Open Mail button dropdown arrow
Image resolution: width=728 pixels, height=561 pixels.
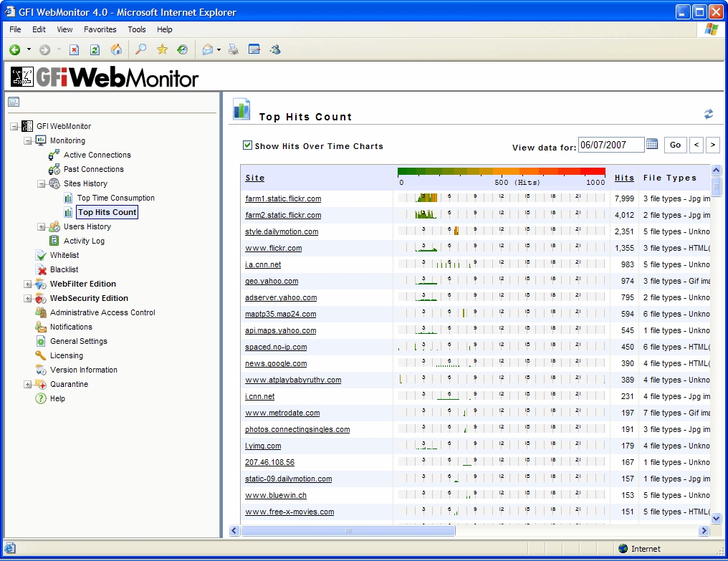(219, 49)
